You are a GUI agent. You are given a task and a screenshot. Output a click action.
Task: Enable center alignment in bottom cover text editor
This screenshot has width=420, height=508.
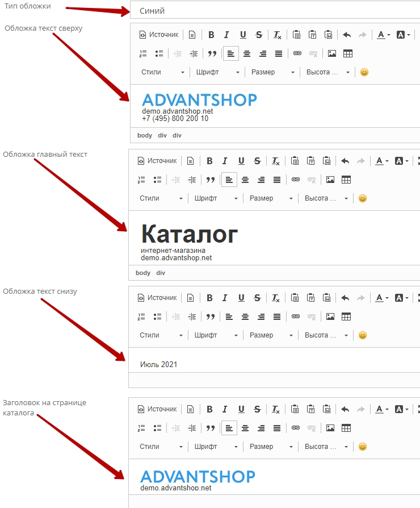pyautogui.click(x=245, y=317)
